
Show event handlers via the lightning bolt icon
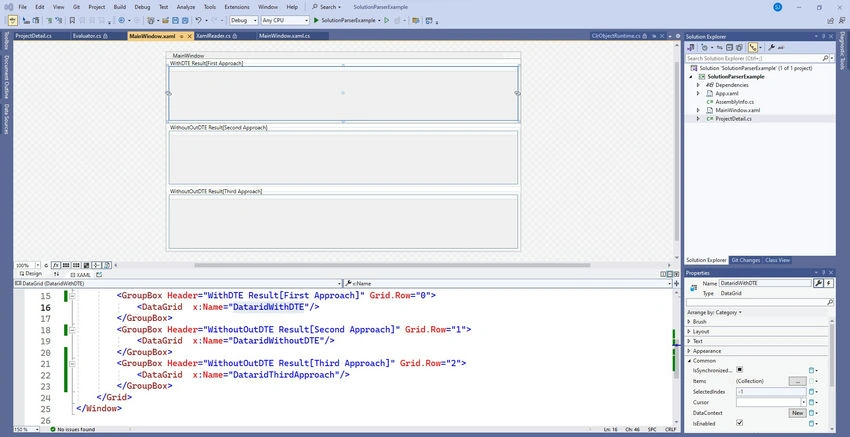click(829, 283)
